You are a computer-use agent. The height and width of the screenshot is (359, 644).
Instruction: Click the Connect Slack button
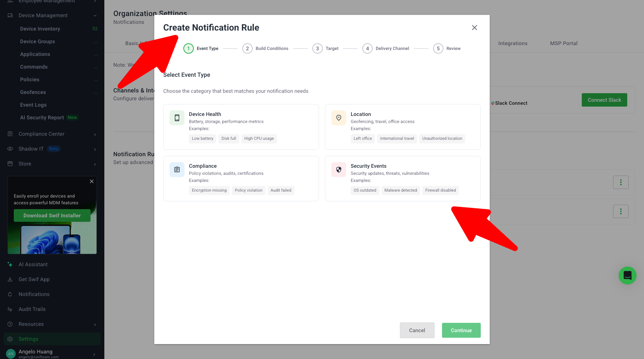point(604,100)
